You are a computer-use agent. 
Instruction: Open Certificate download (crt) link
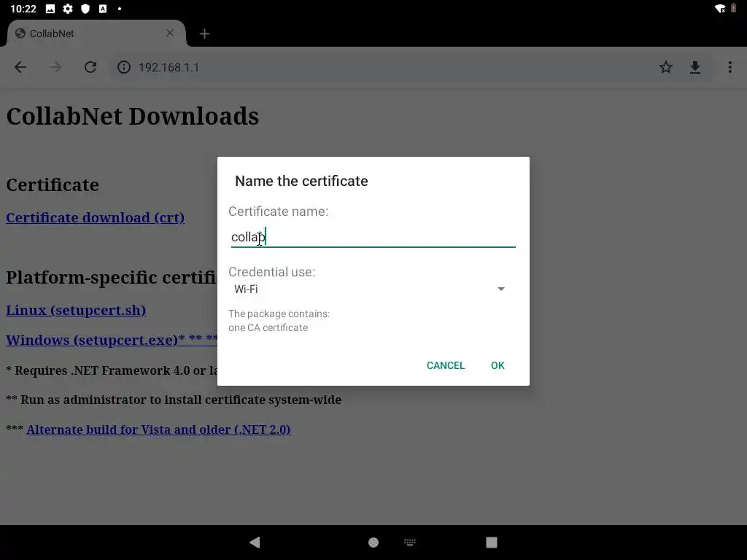tap(96, 217)
